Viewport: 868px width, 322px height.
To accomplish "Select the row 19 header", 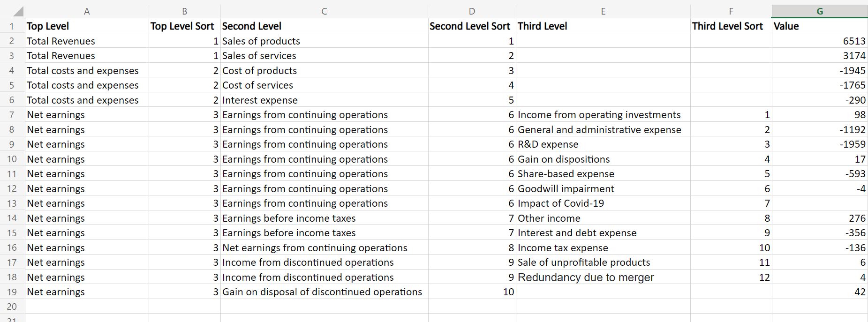I will [12, 292].
